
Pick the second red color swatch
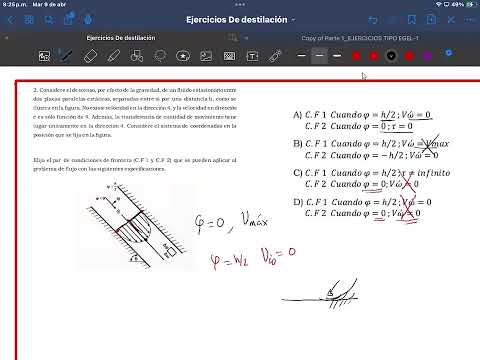[374, 56]
